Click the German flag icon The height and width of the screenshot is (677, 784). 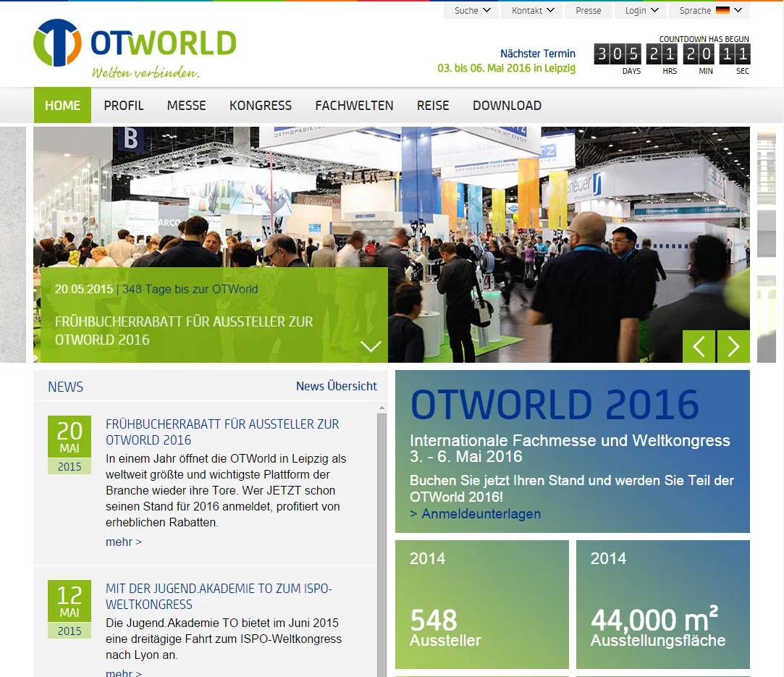coord(722,10)
